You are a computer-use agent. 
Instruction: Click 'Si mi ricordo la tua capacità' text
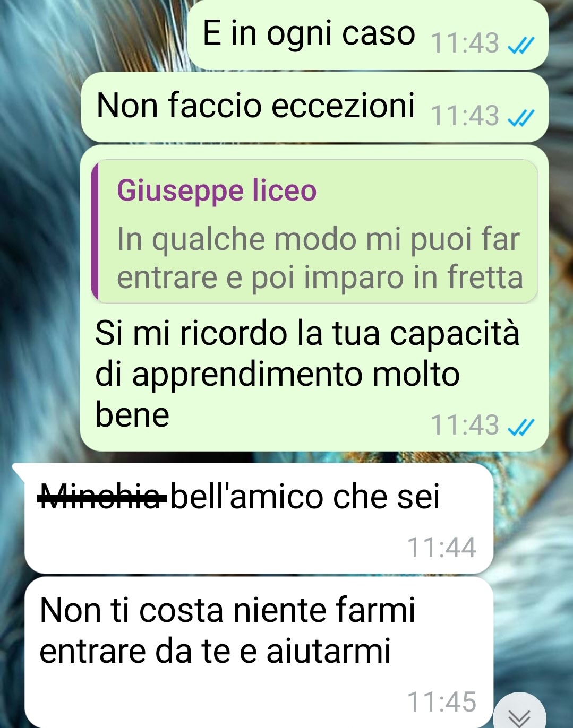click(307, 333)
